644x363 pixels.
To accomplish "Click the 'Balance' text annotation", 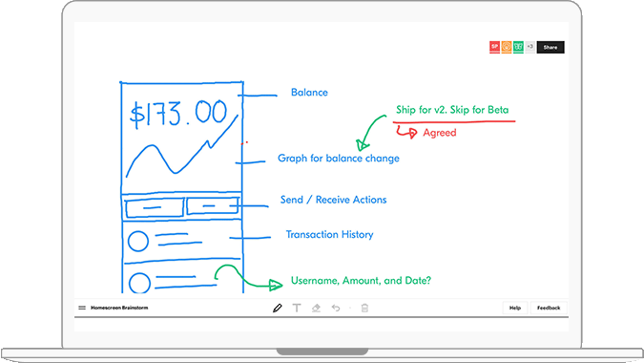I will click(309, 93).
